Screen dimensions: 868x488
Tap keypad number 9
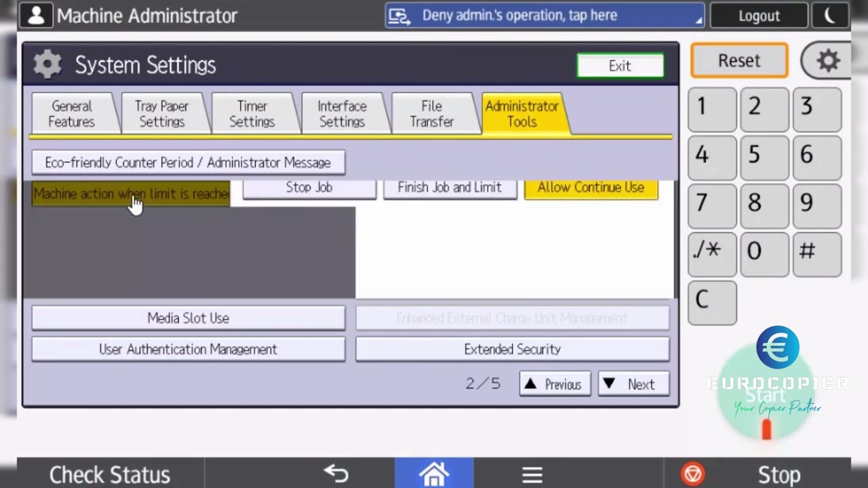(816, 205)
